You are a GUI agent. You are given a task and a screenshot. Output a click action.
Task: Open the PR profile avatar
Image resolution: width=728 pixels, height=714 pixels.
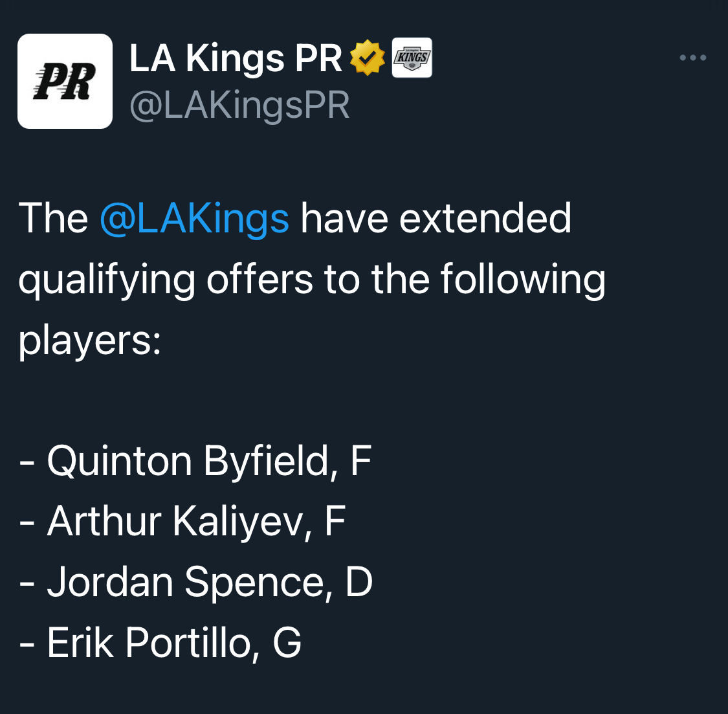pyautogui.click(x=65, y=81)
